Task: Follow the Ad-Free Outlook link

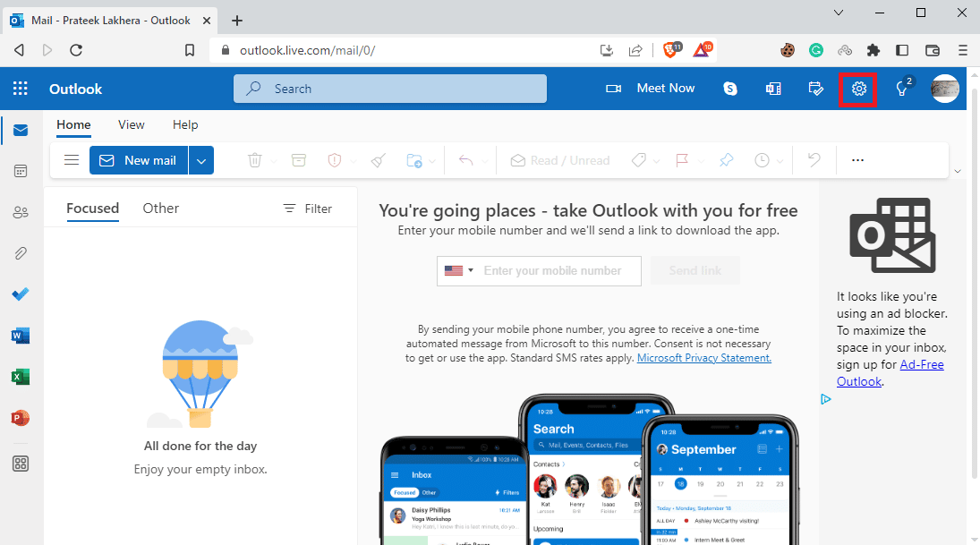Action: point(890,373)
